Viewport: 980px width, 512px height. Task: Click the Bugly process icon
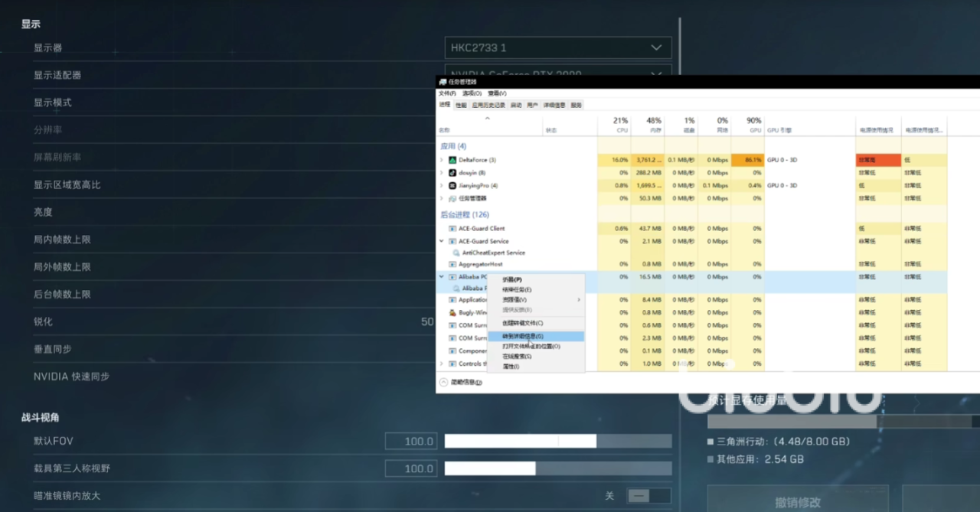click(x=452, y=312)
